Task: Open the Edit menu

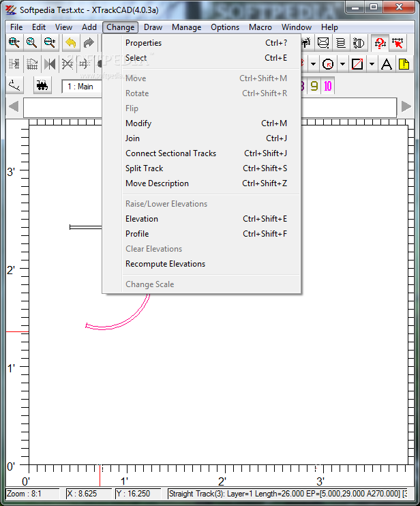Action: [39, 27]
